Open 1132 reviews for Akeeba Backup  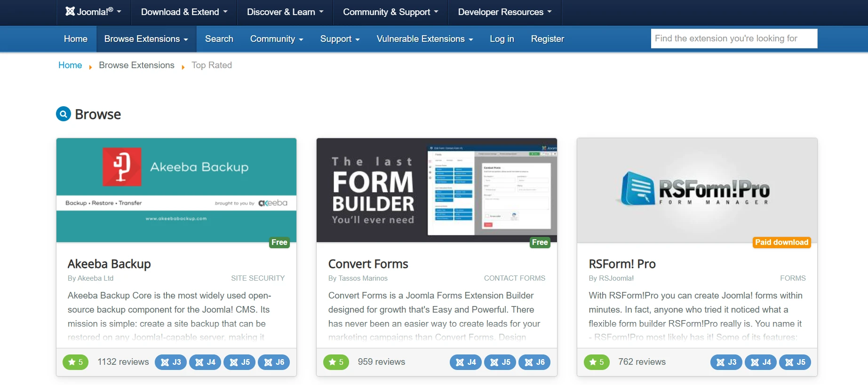123,362
